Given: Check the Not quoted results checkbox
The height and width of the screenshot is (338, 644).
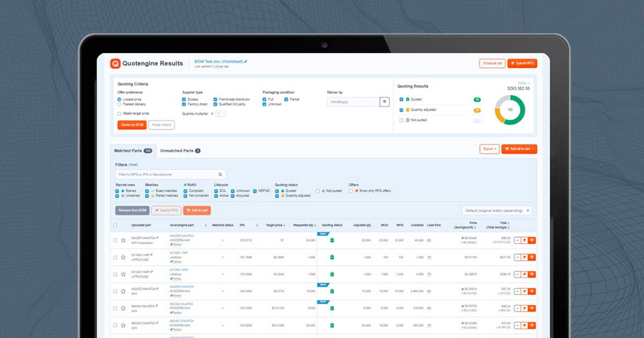Looking at the screenshot, I should pyautogui.click(x=401, y=120).
